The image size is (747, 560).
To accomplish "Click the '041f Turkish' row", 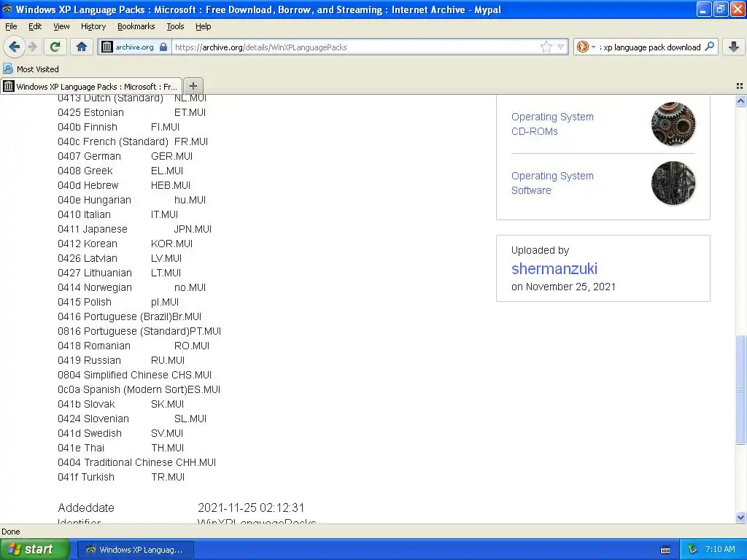I will point(121,477).
